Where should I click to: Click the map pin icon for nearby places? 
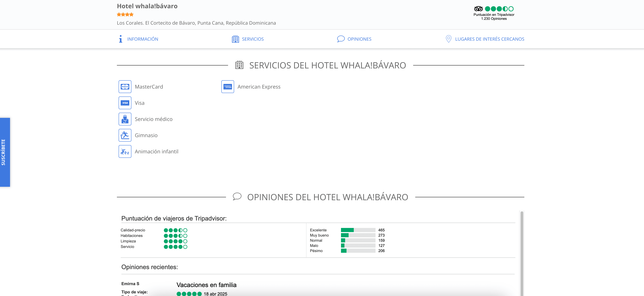[449, 39]
